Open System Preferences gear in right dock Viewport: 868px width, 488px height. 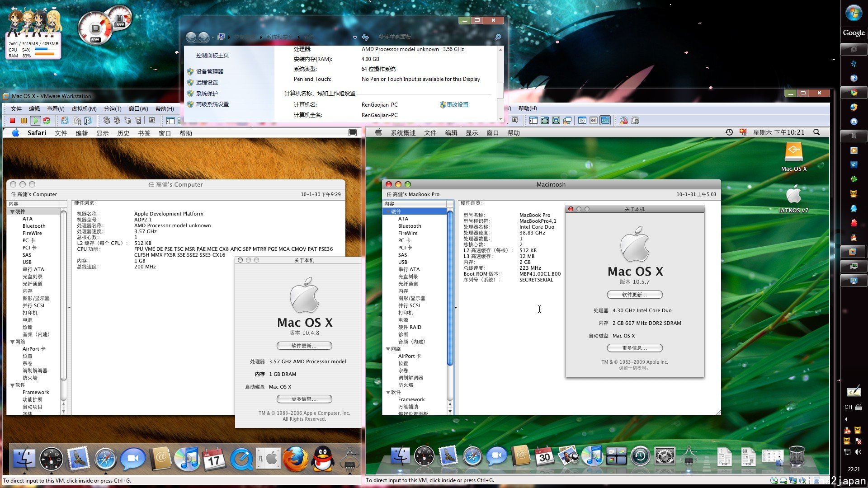665,456
